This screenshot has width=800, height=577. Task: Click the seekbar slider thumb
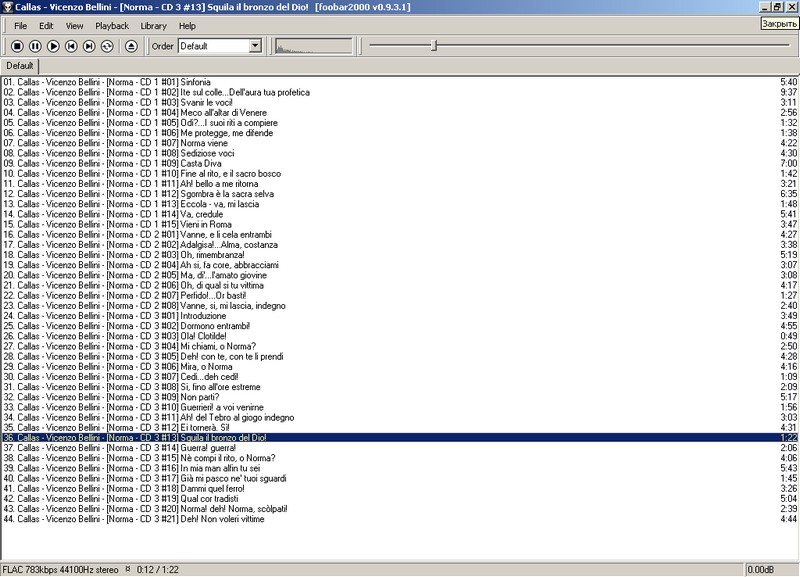click(x=434, y=46)
